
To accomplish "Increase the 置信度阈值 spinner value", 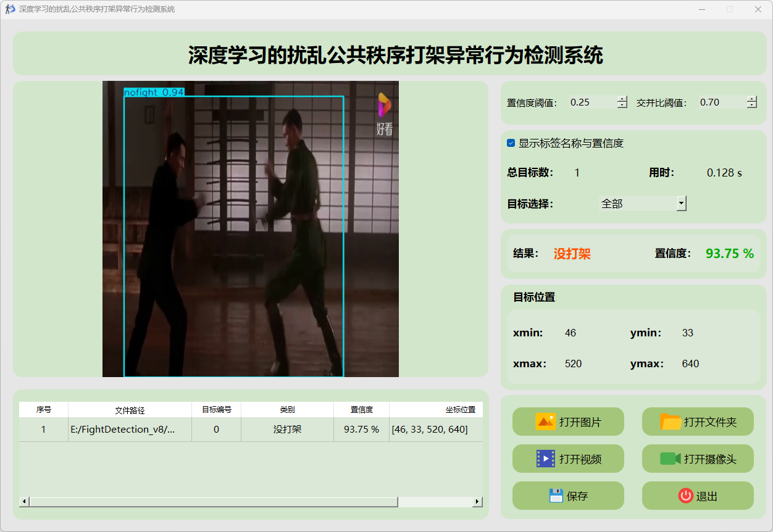I will (622, 99).
